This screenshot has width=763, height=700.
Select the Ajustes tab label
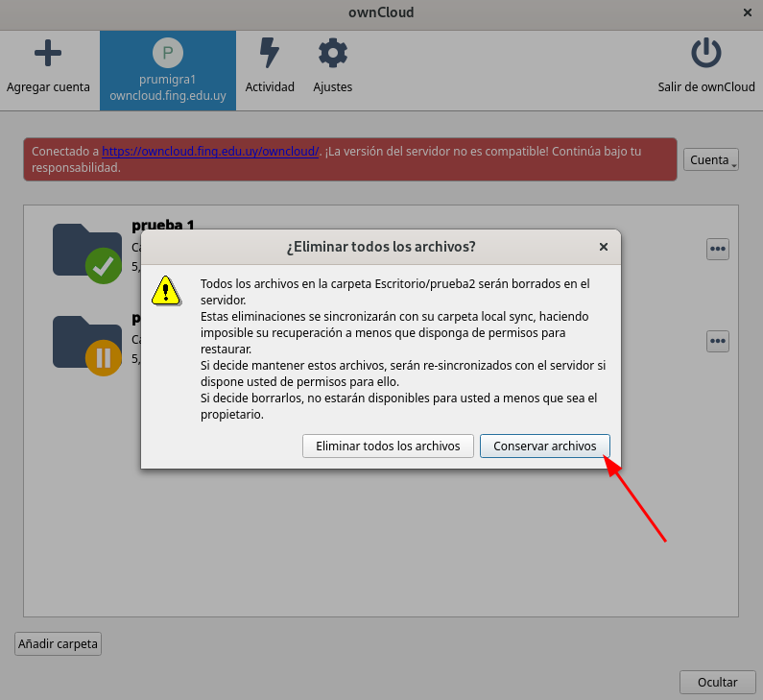click(x=333, y=87)
